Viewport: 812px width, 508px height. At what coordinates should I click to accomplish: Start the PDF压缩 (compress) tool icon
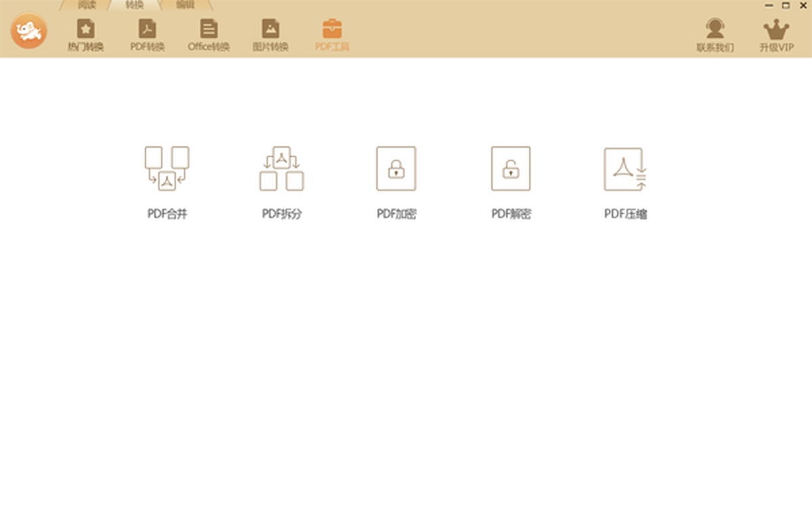(x=625, y=169)
